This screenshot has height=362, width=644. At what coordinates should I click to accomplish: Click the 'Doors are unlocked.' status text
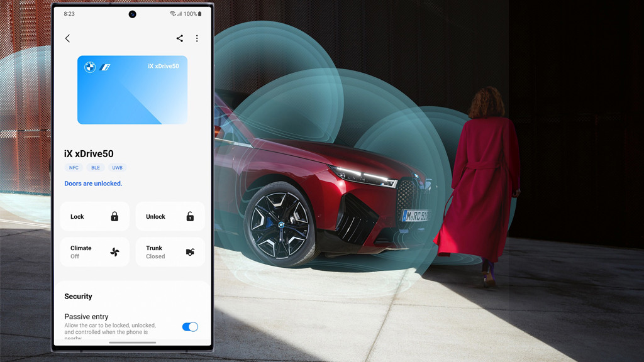93,184
